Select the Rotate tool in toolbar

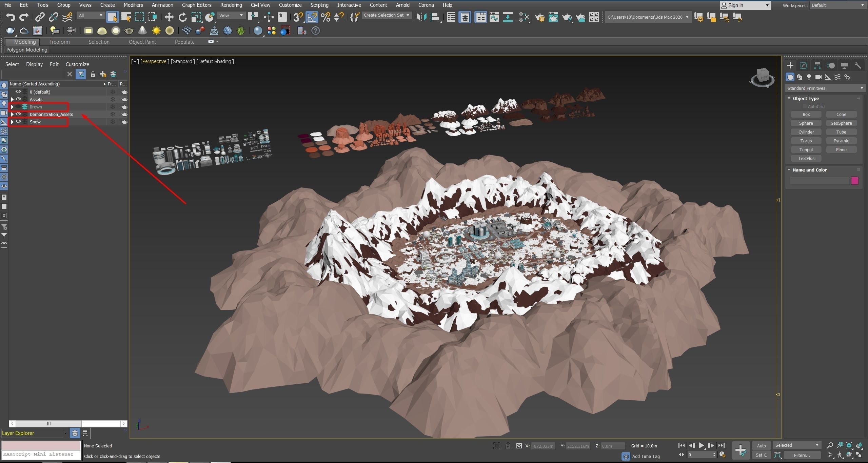182,17
